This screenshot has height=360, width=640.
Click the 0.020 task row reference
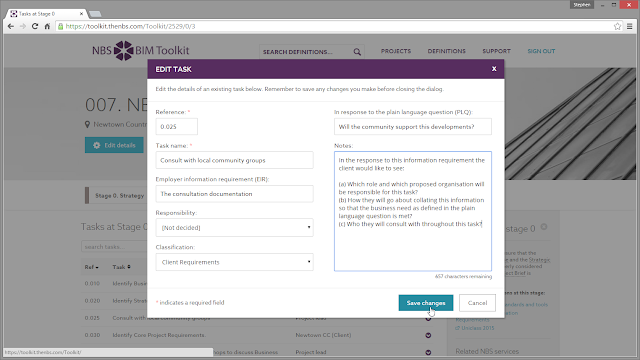pyautogui.click(x=92, y=300)
